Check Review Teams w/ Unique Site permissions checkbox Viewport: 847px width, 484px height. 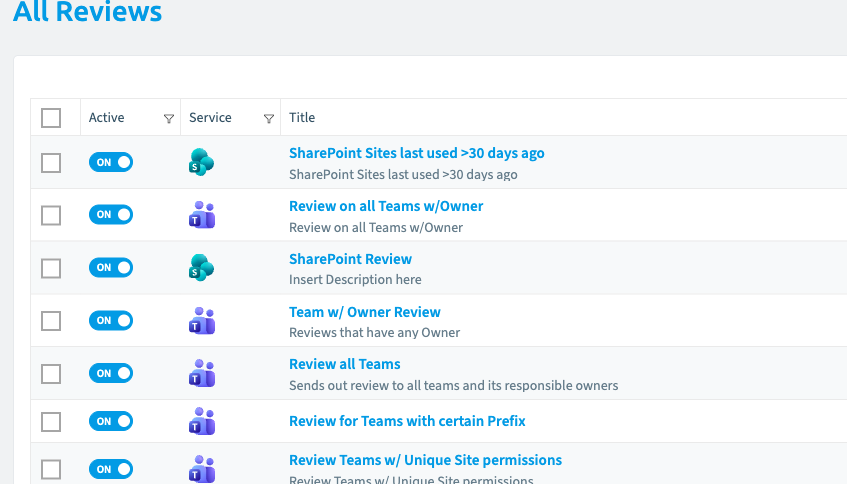pos(51,469)
